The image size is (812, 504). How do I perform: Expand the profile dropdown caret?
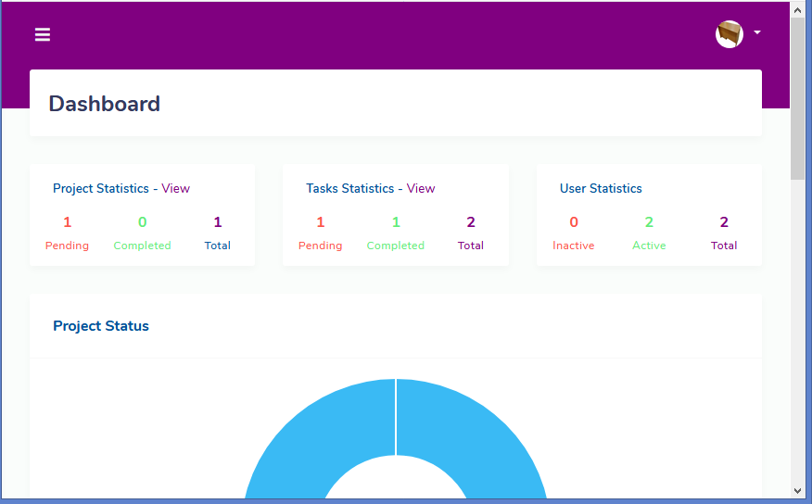(x=757, y=32)
